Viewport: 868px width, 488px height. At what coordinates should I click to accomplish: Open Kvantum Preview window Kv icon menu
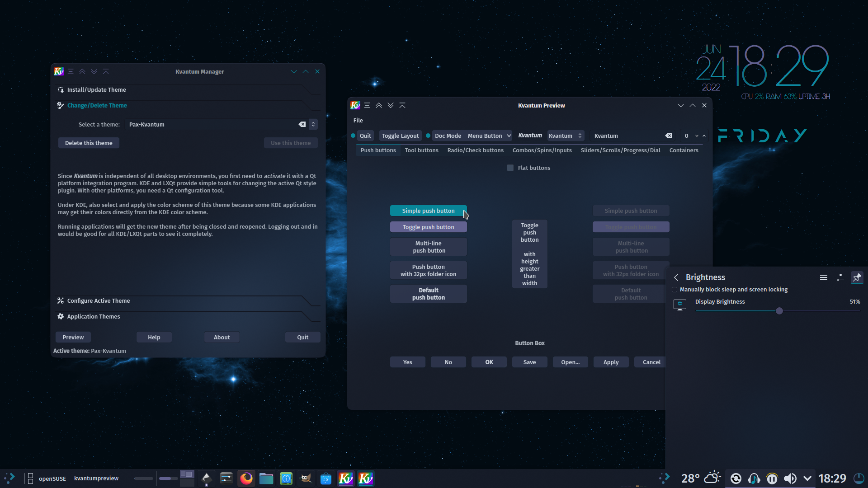click(x=355, y=105)
